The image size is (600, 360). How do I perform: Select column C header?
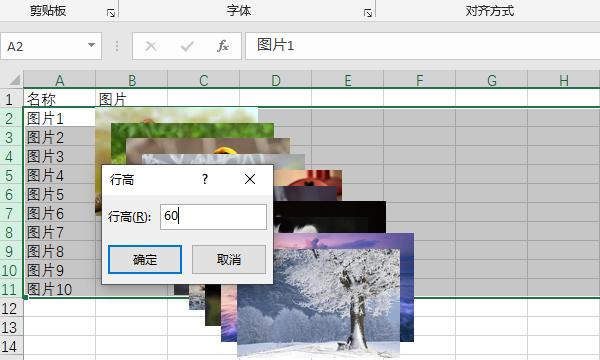point(203,80)
